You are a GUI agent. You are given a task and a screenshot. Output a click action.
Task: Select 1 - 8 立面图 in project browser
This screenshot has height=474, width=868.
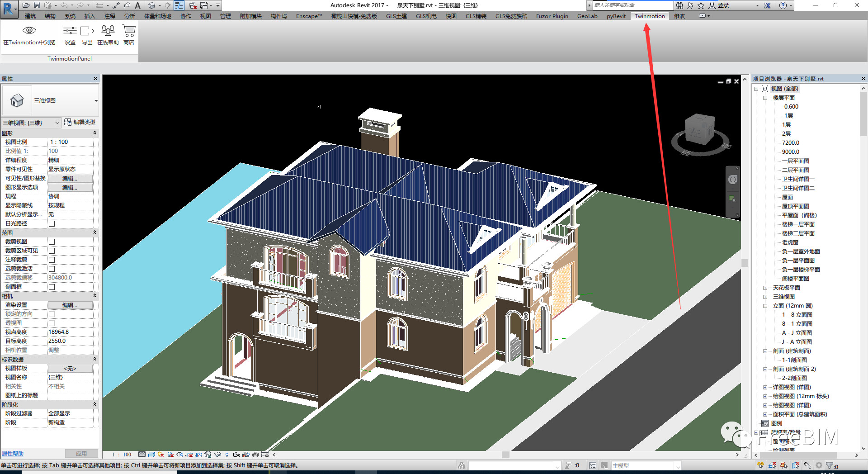pos(797,315)
